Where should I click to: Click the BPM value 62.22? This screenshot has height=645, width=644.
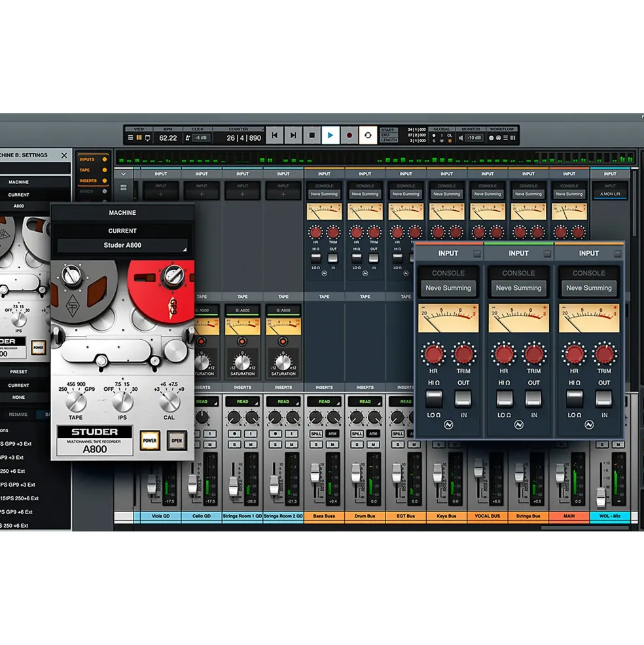tap(168, 138)
